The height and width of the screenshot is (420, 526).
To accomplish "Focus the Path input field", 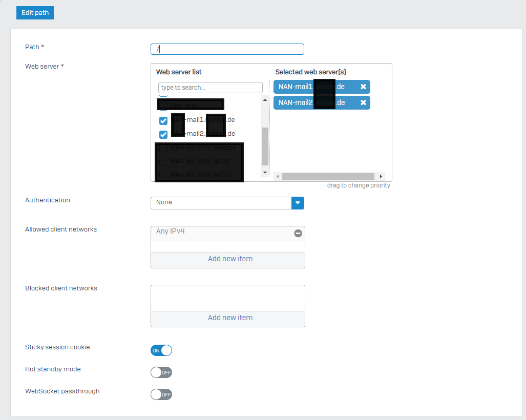I will coord(227,49).
